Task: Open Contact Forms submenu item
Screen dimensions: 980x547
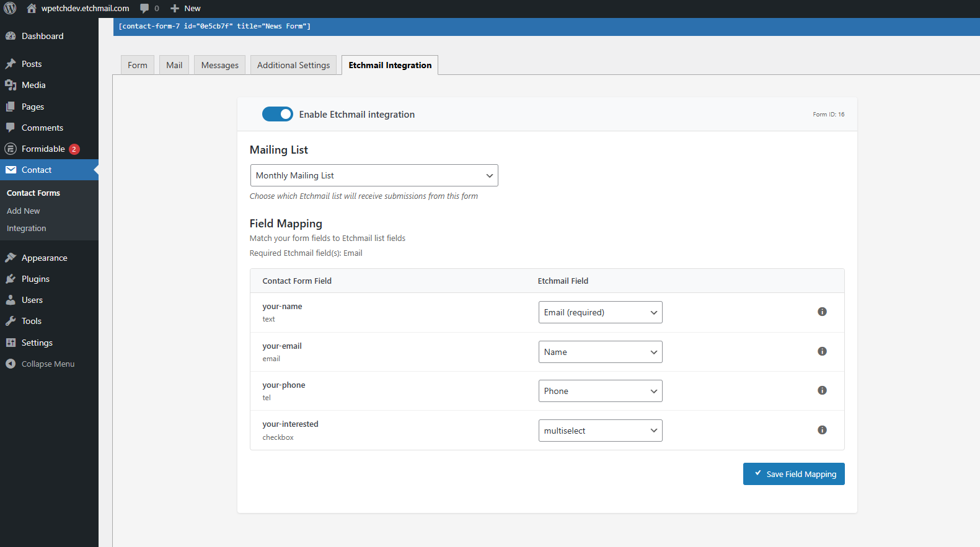Action: point(33,193)
